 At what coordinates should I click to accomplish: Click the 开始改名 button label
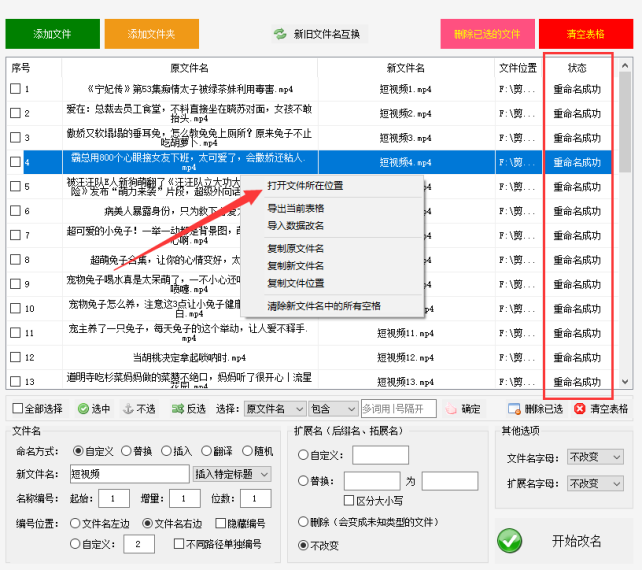pos(576,541)
